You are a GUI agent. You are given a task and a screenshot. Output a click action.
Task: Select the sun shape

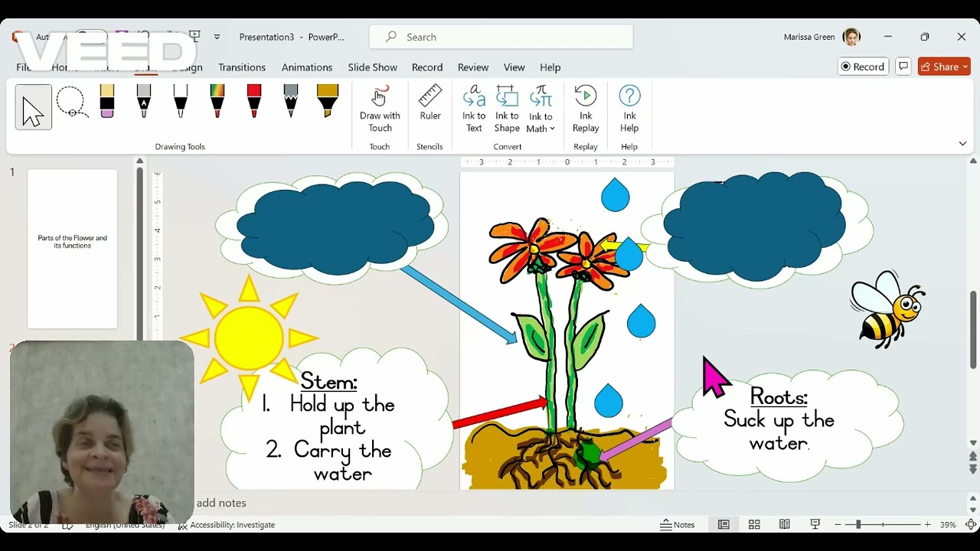point(249,337)
